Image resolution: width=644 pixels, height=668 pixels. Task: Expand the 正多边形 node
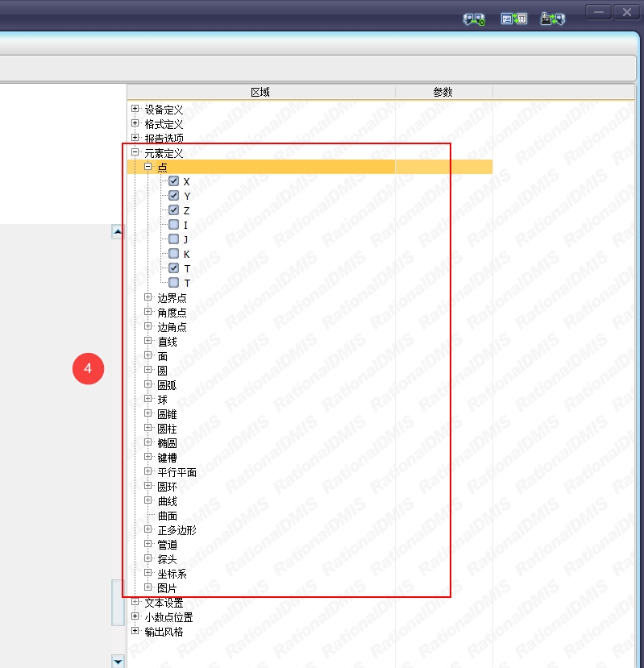(x=147, y=529)
